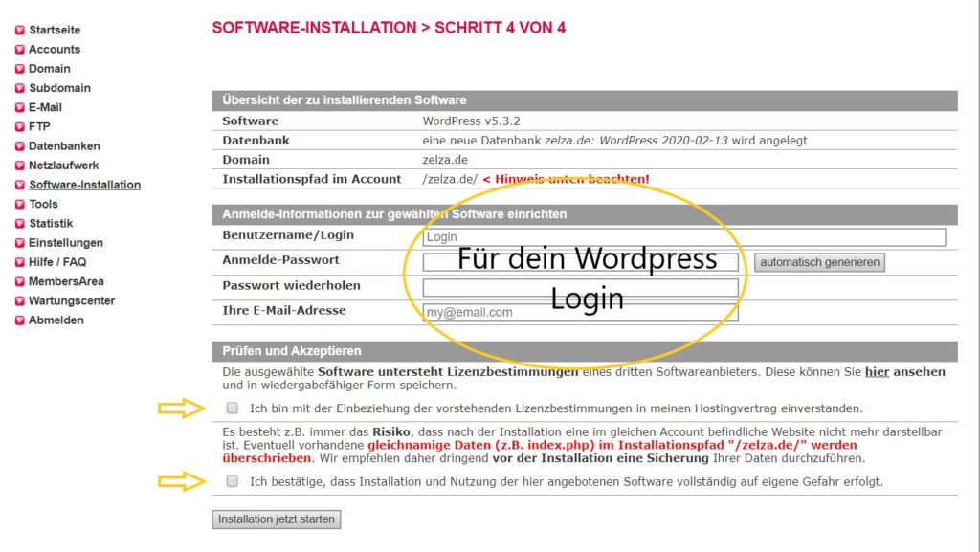This screenshot has width=980, height=552.
Task: Open the Startseite menu entry
Action: tap(55, 30)
